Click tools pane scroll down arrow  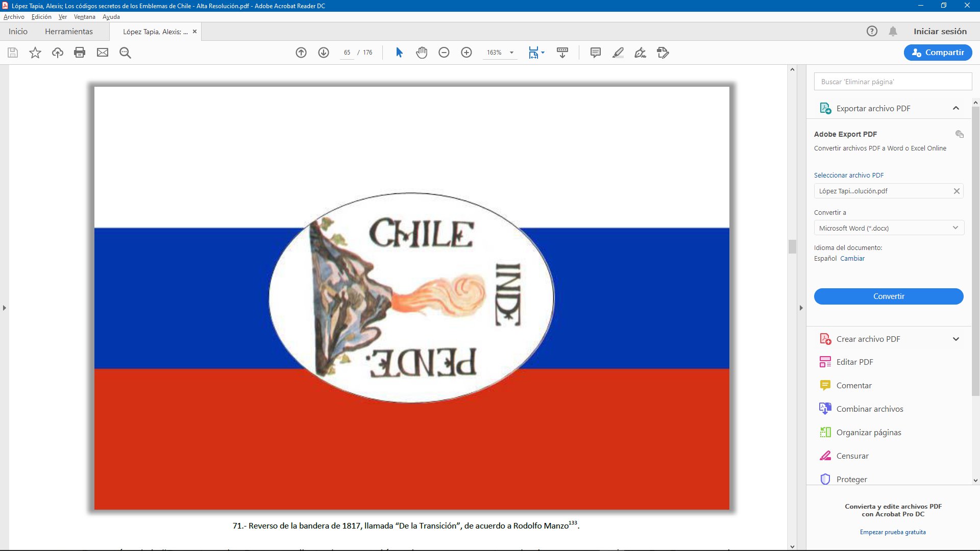click(975, 481)
